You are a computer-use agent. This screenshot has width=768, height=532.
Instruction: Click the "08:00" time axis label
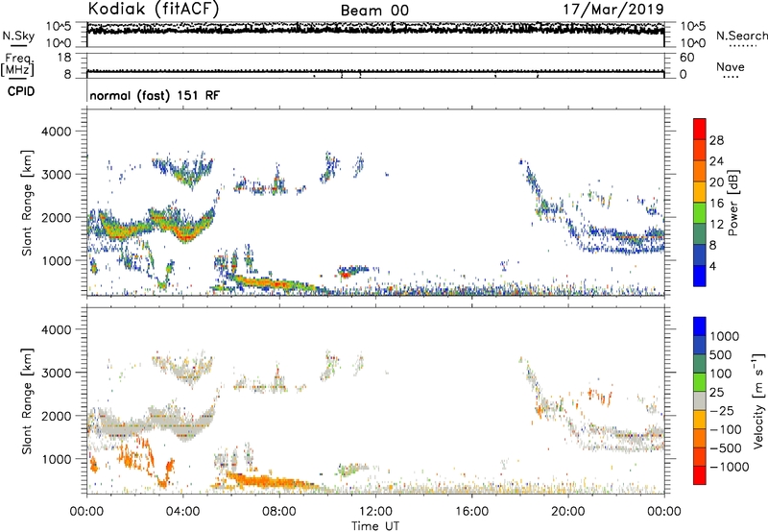click(x=279, y=512)
